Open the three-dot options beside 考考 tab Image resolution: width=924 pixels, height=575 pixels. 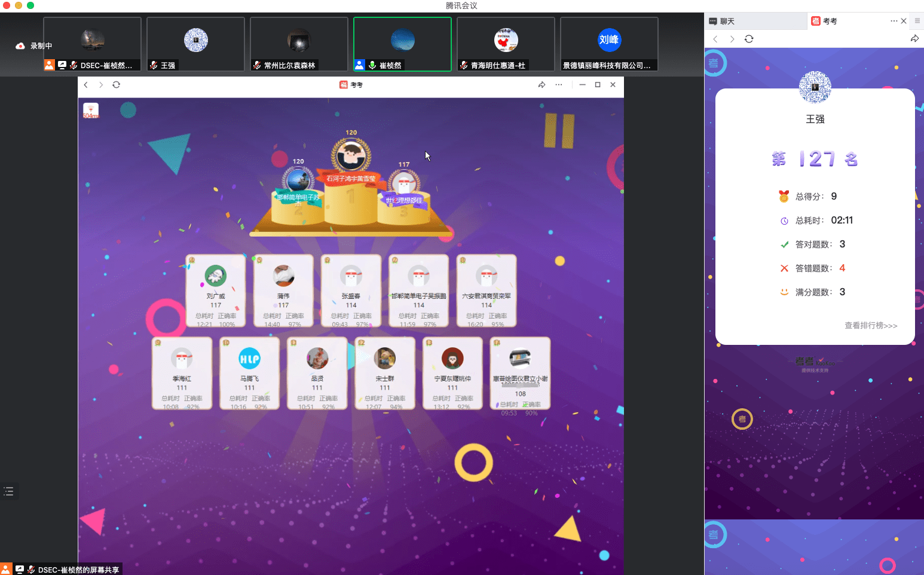click(894, 21)
